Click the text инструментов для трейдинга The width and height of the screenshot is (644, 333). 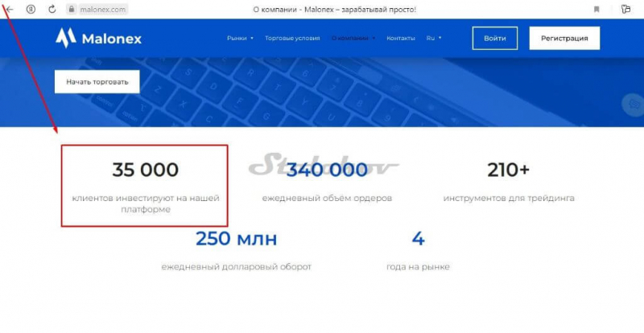[x=509, y=199]
